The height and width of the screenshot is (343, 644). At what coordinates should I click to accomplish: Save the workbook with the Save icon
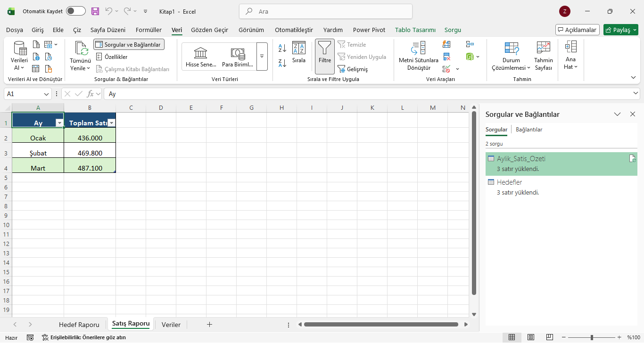(x=95, y=11)
